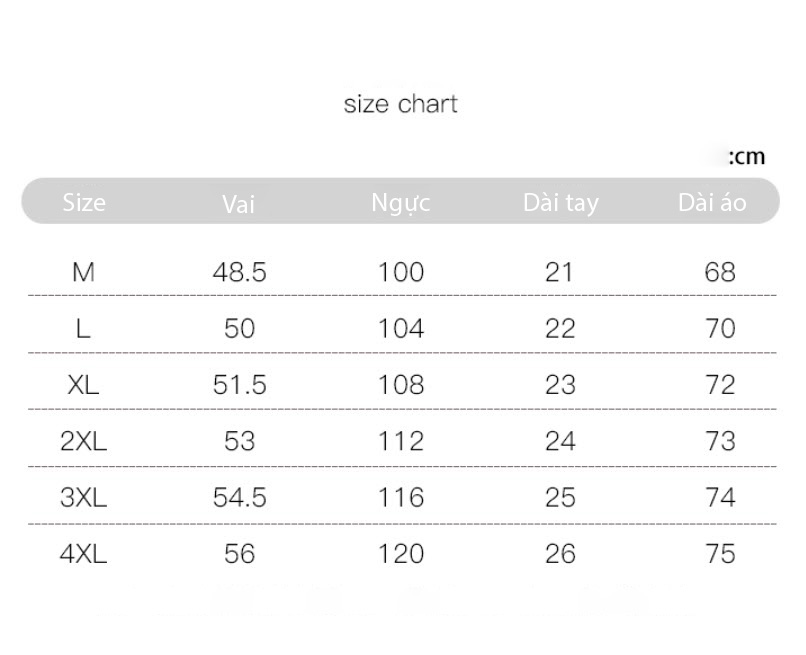Image resolution: width=806 pixels, height=655 pixels.
Task: Click the Dài áo column header
Action: click(x=712, y=202)
